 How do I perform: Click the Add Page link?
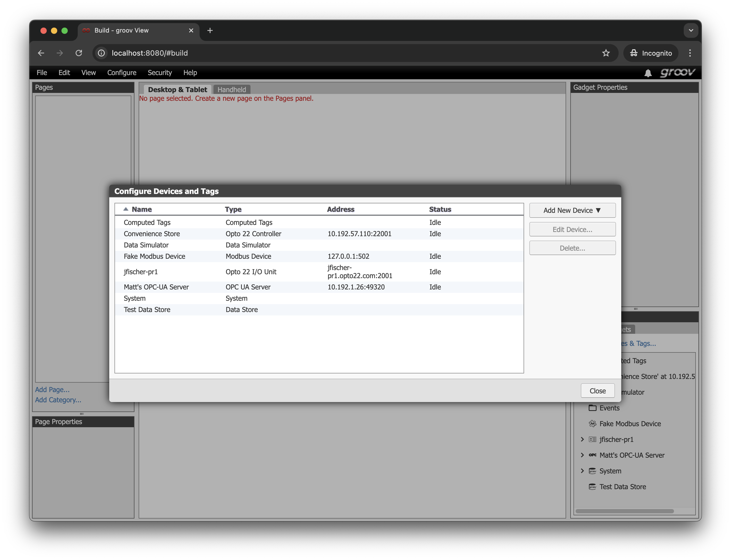[x=52, y=389]
